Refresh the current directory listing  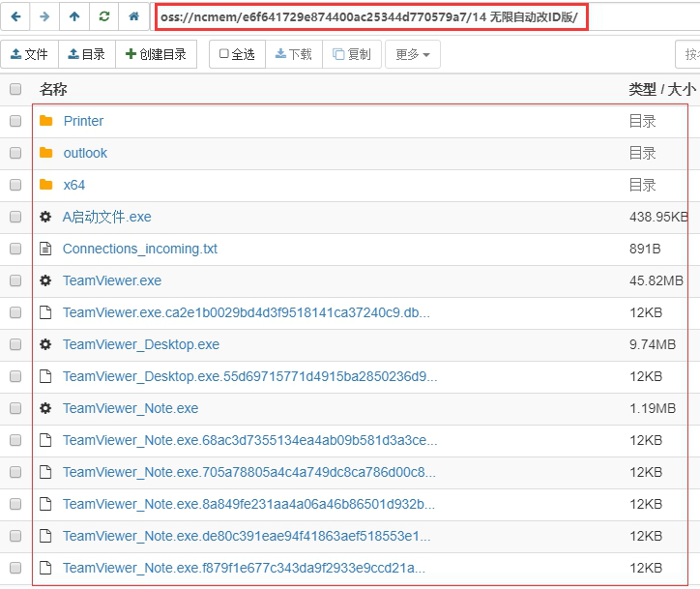coord(104,16)
